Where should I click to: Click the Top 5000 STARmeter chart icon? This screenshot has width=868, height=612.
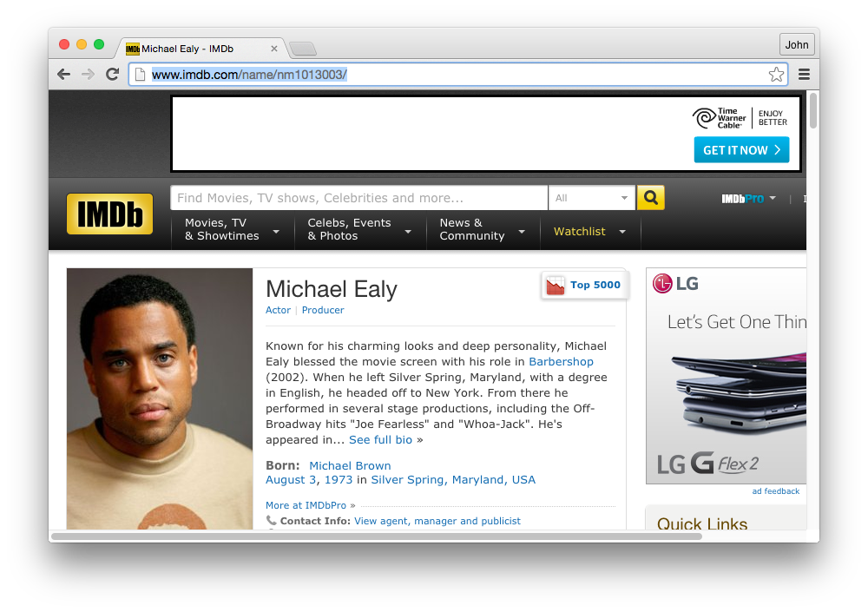click(556, 286)
